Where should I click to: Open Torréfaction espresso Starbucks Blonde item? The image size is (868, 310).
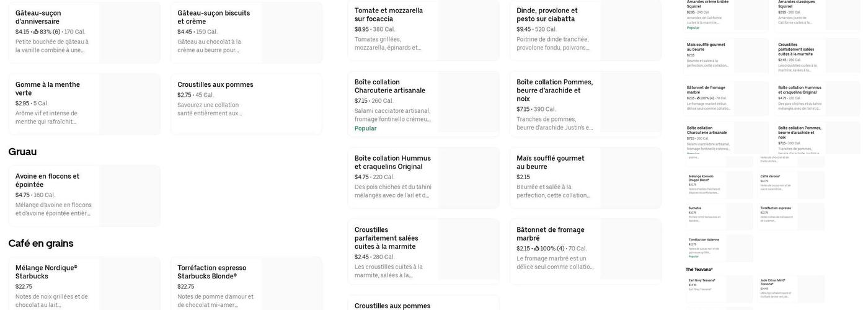[x=246, y=285]
